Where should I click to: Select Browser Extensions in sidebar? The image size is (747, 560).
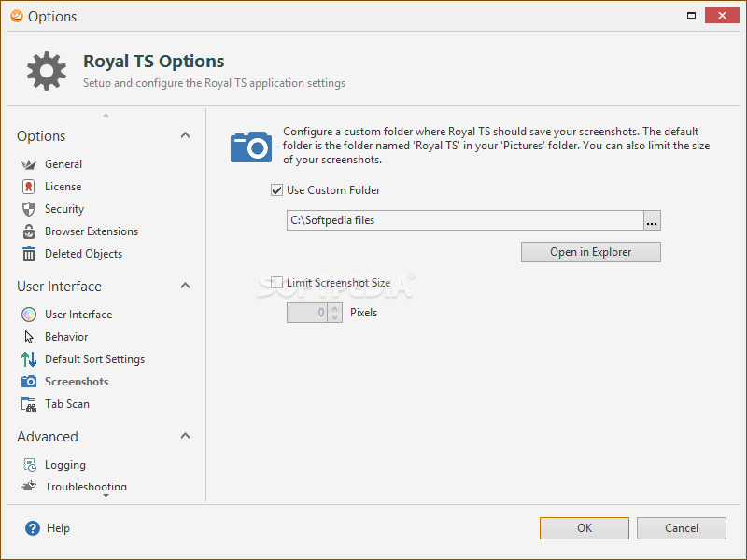click(x=92, y=231)
